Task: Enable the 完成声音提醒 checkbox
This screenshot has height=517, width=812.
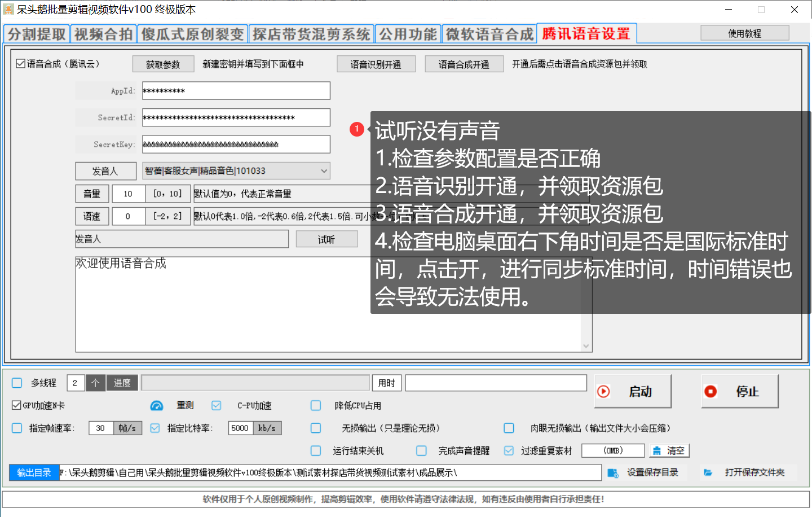Action: (x=421, y=450)
